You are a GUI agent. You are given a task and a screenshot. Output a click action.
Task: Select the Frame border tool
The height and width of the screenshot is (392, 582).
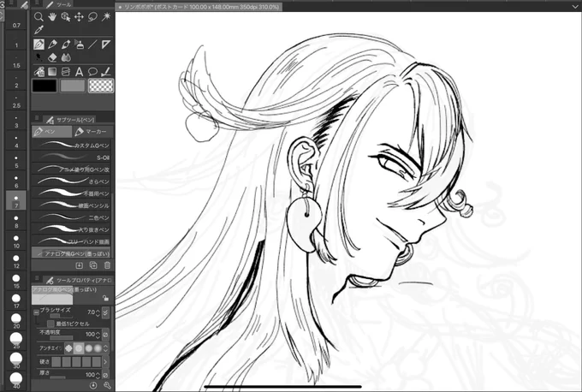click(x=66, y=72)
